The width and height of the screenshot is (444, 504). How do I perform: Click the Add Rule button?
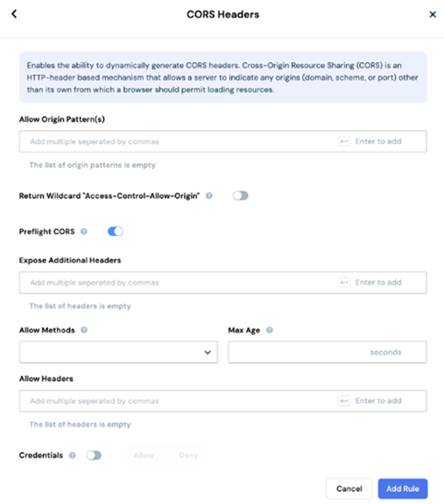[403, 488]
